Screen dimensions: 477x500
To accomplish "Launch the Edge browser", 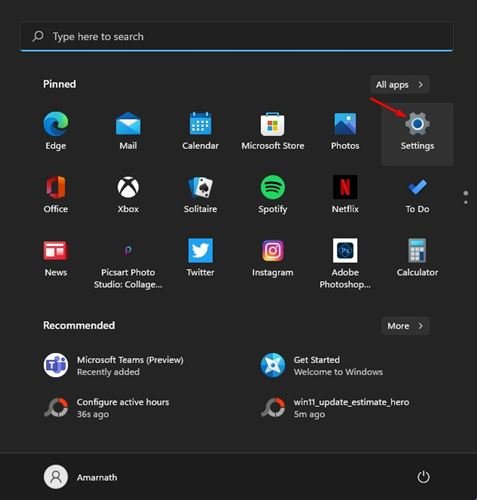I will [56, 132].
